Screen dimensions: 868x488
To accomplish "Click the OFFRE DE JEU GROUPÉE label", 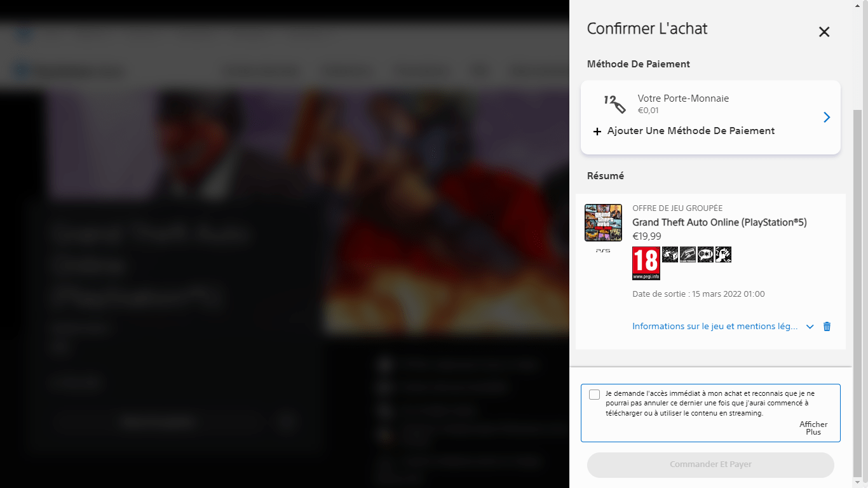I will (677, 208).
